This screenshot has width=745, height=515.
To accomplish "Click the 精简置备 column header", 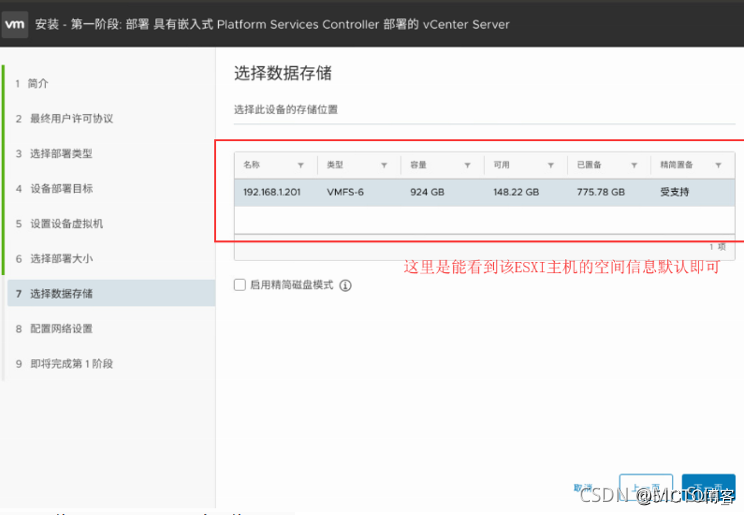I will [x=677, y=165].
